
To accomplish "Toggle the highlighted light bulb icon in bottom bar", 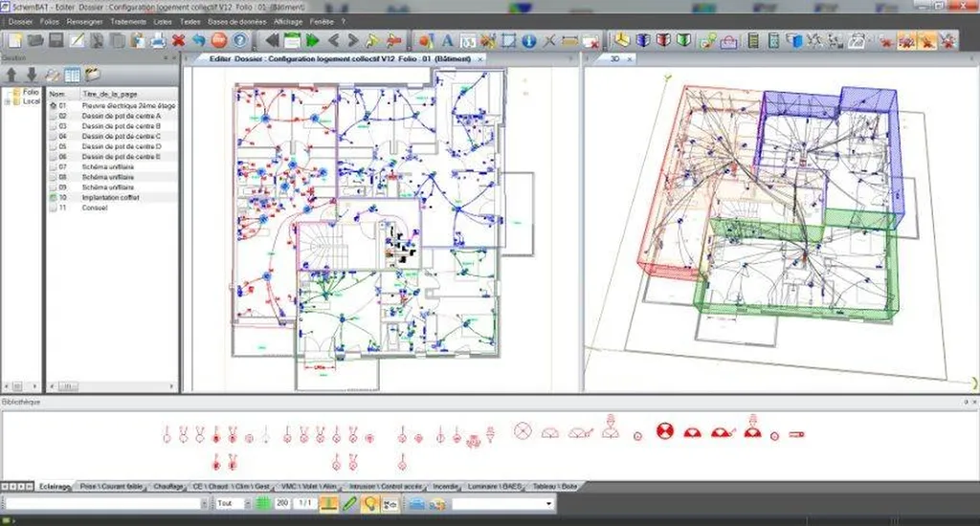I will (369, 503).
